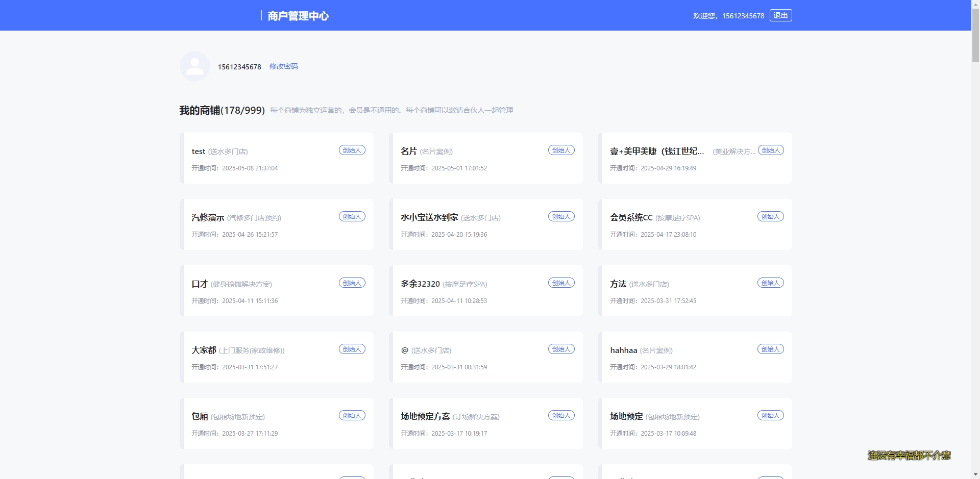The image size is (980, 479).
Task: Open the 场地预定方案 shop card
Action: click(x=487, y=423)
